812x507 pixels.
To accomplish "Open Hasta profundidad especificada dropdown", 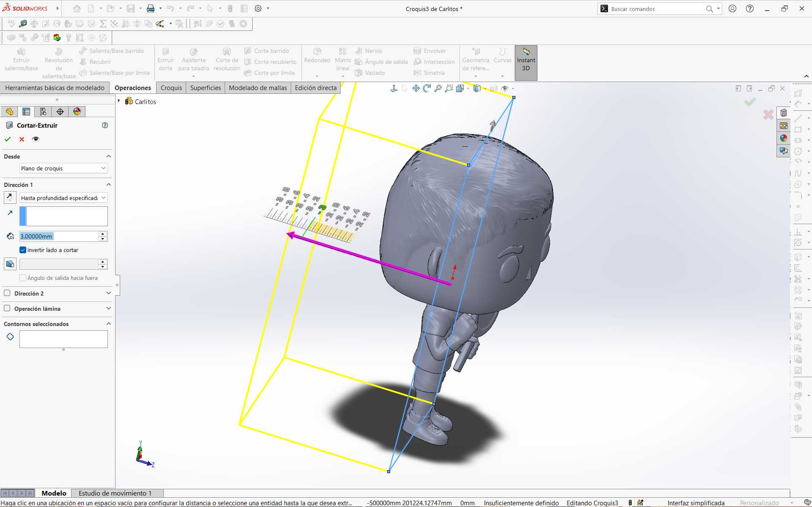I will [63, 198].
